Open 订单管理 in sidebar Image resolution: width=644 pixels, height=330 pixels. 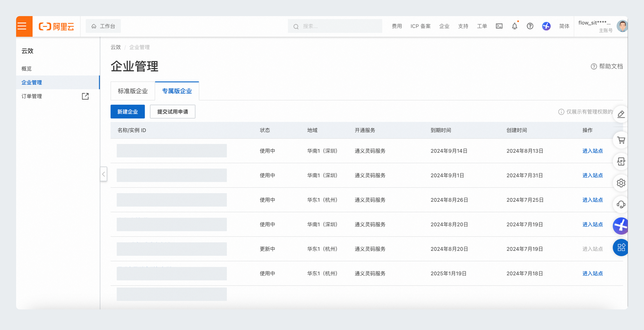[32, 96]
